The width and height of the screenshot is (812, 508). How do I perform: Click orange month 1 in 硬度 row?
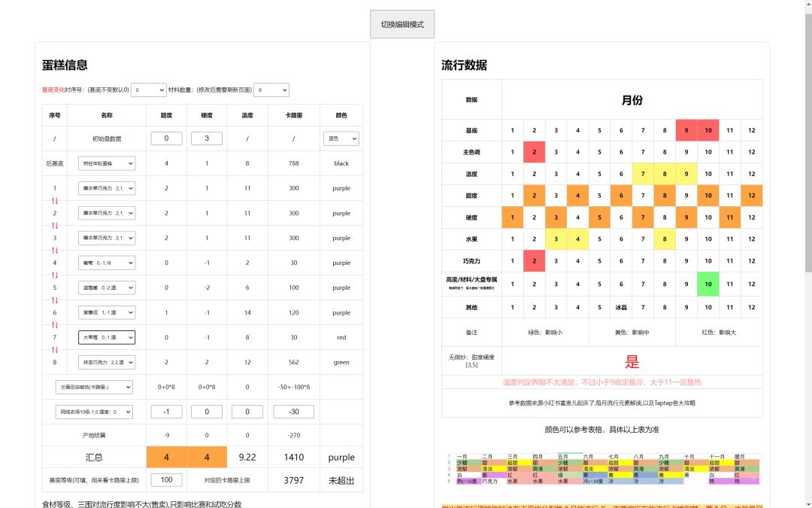point(512,217)
